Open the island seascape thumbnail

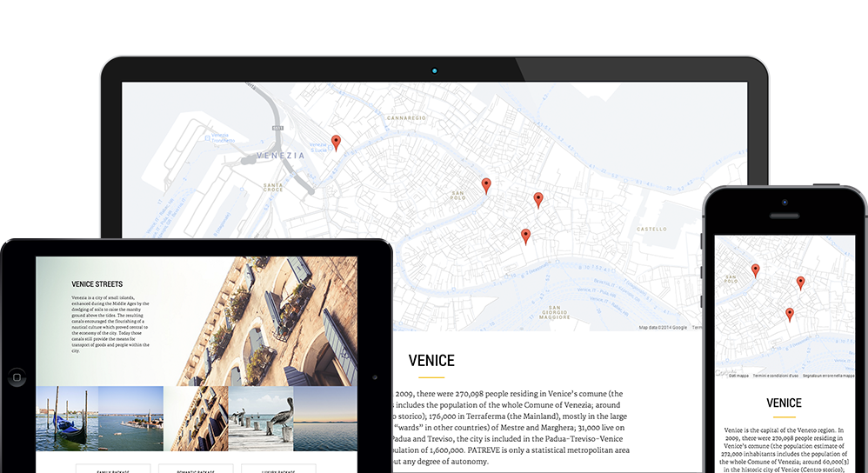(130, 418)
